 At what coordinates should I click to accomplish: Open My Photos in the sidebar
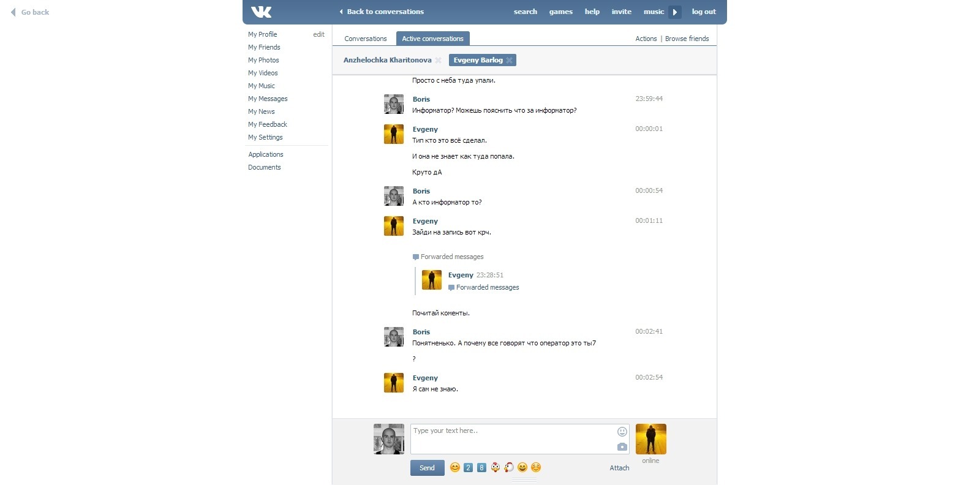click(x=263, y=60)
